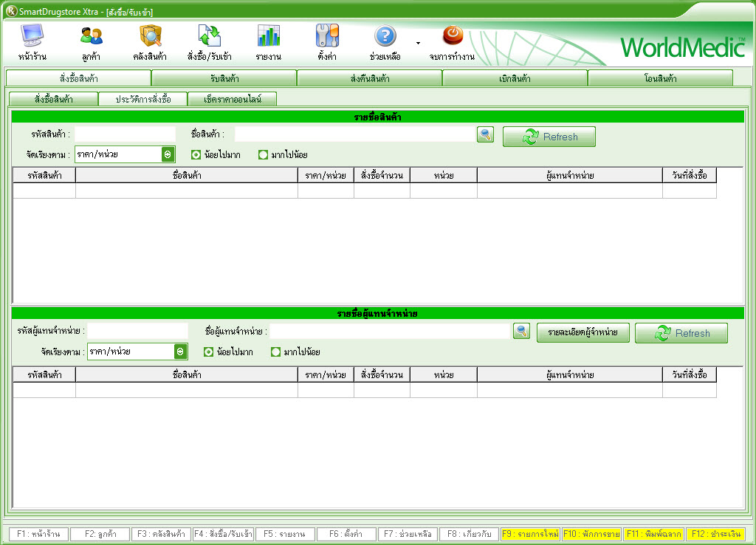The image size is (756, 545).
Task: Click the รหัสสินค้า input field
Action: click(x=125, y=134)
